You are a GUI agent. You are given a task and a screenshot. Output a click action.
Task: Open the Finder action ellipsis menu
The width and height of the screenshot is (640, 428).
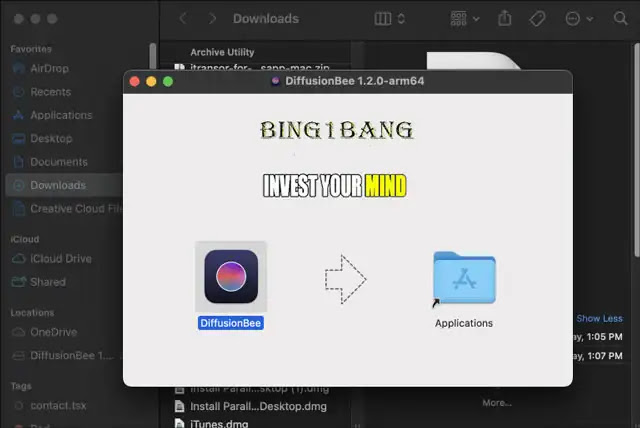578,18
